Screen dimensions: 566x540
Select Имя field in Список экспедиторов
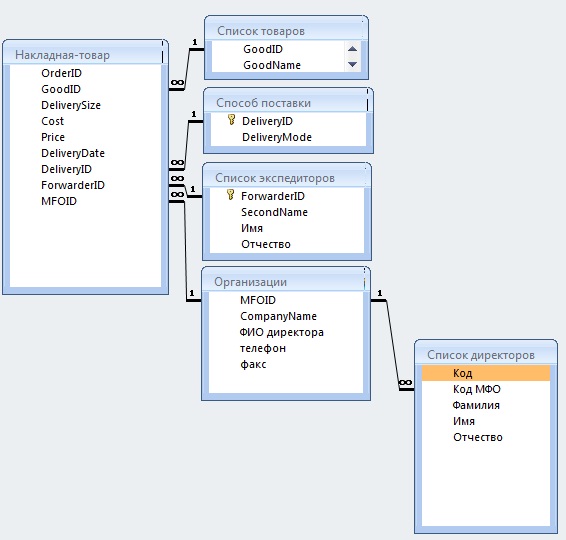(x=287, y=228)
